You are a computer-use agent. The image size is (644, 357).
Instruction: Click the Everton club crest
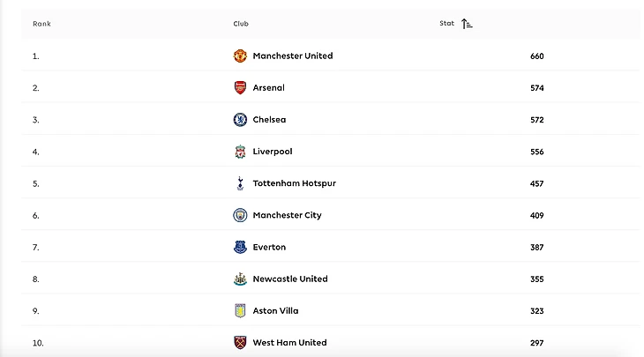click(240, 248)
